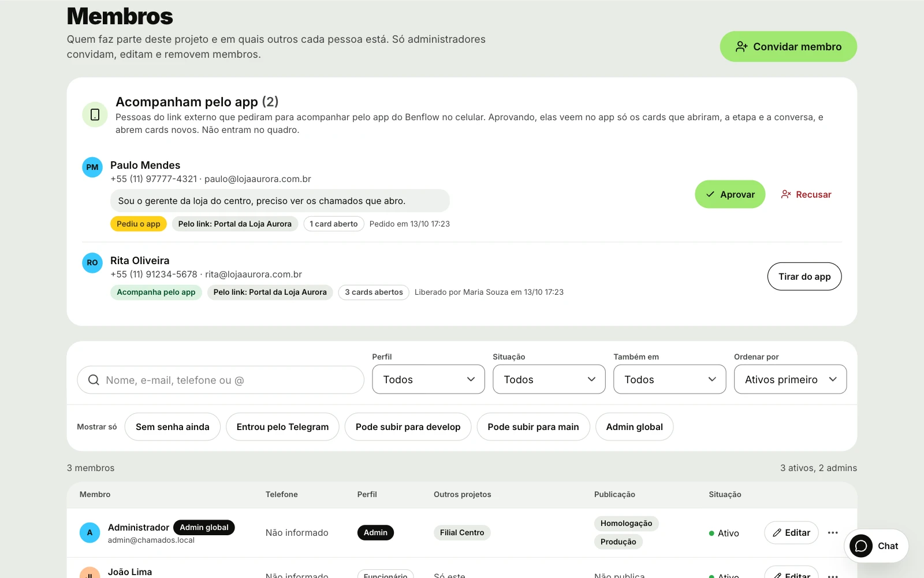This screenshot has width=924, height=578.
Task: Click the 3 ativos, 2 admins summary
Action: pyautogui.click(x=818, y=468)
